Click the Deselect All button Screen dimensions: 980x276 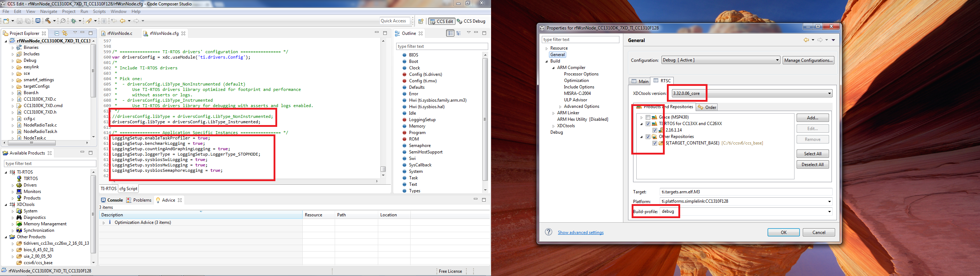point(812,164)
